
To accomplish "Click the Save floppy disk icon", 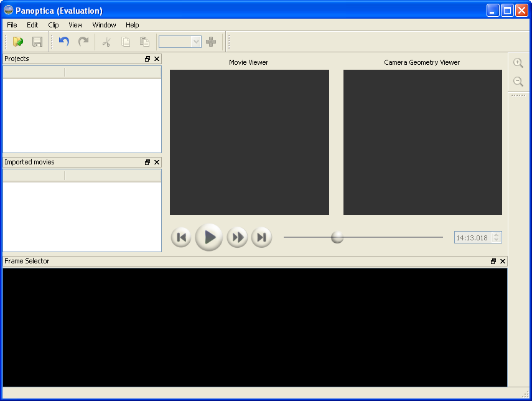I will click(x=37, y=42).
